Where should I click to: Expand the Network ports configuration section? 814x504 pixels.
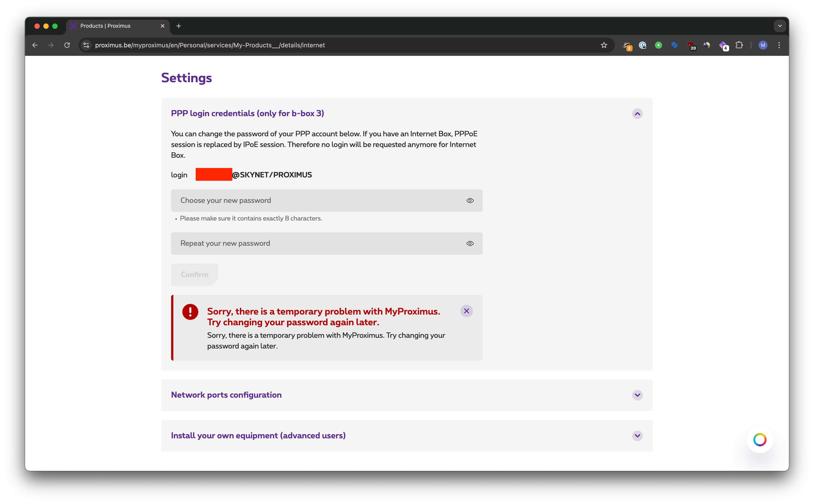click(x=637, y=395)
